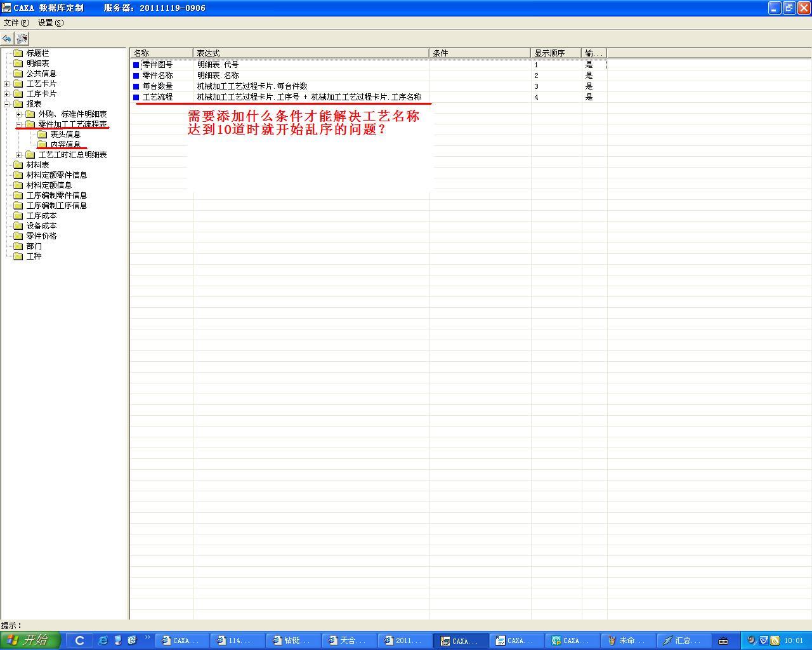The height and width of the screenshot is (650, 812).
Task: Open the 设置(S) menu
Action: tap(50, 23)
